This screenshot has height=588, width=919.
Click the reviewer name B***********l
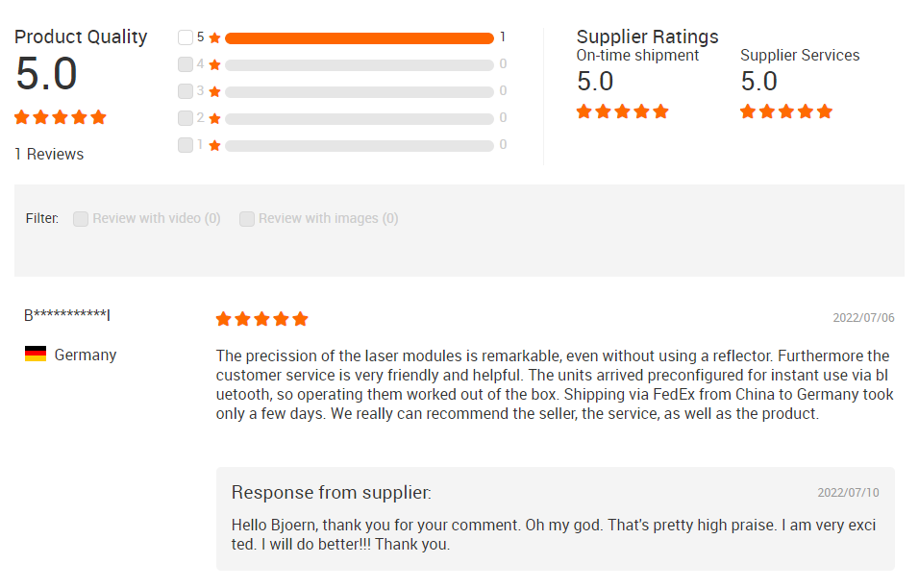tap(67, 315)
